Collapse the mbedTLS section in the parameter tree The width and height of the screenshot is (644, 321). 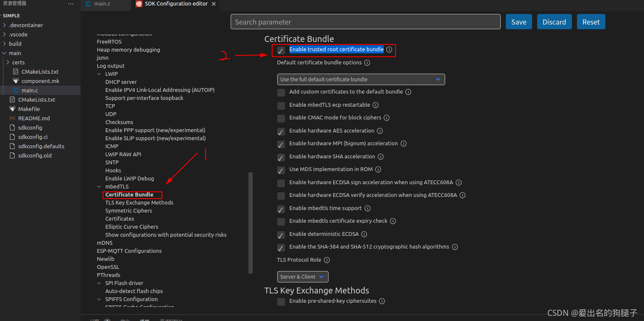pyautogui.click(x=99, y=186)
